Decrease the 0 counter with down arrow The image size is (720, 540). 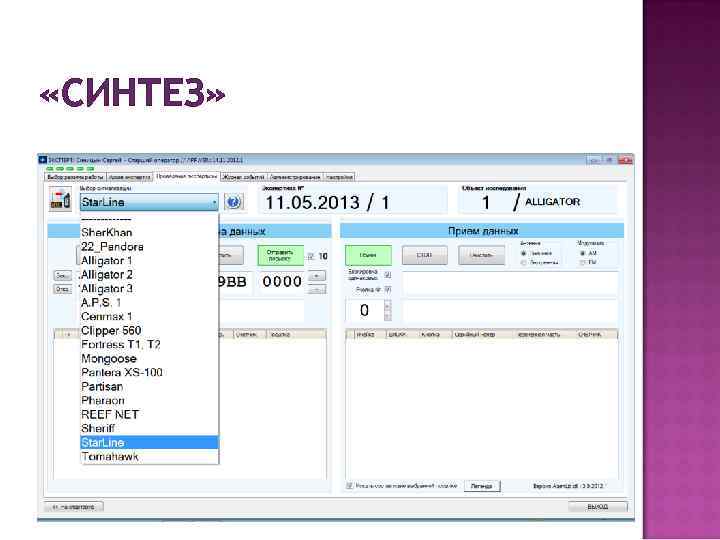(387, 316)
